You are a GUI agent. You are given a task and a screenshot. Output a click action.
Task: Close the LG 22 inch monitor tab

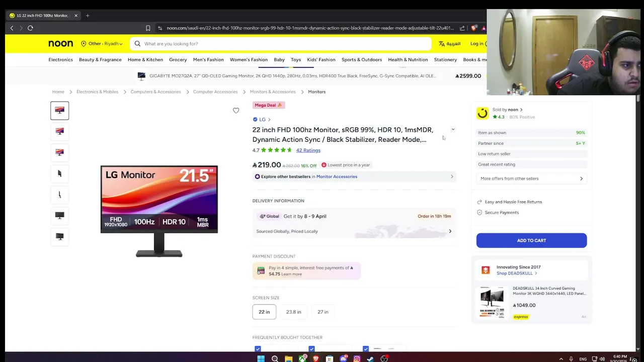[x=76, y=16]
